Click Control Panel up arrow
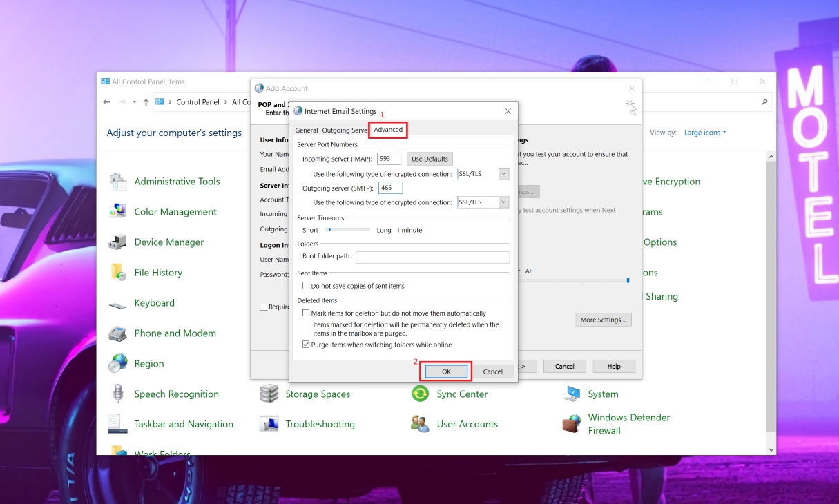Viewport: 839px width, 504px height. (146, 102)
